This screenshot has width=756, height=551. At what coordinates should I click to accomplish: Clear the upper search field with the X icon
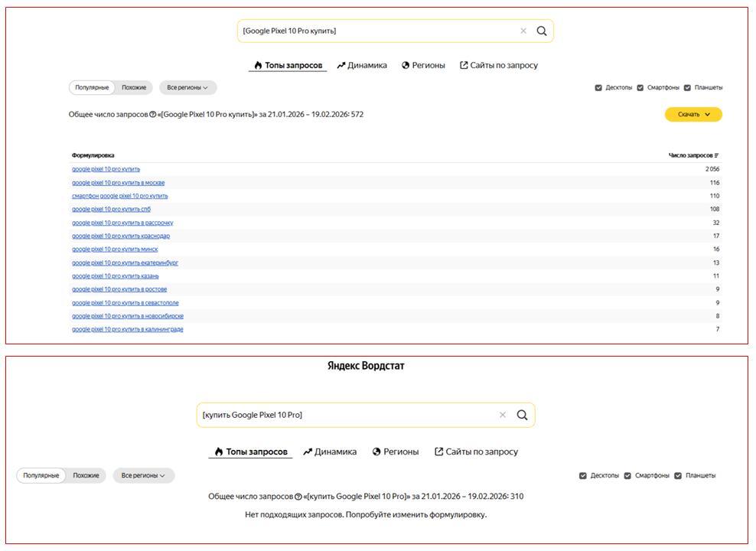coord(523,31)
